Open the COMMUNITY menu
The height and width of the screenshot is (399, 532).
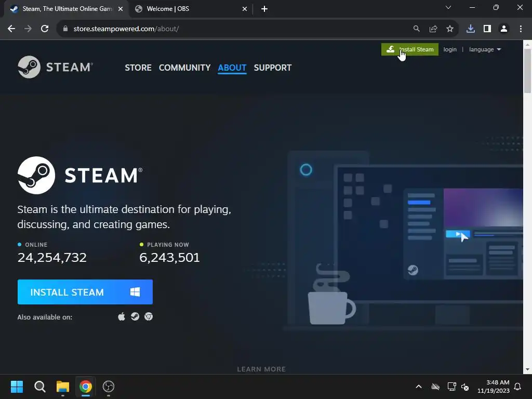(184, 68)
